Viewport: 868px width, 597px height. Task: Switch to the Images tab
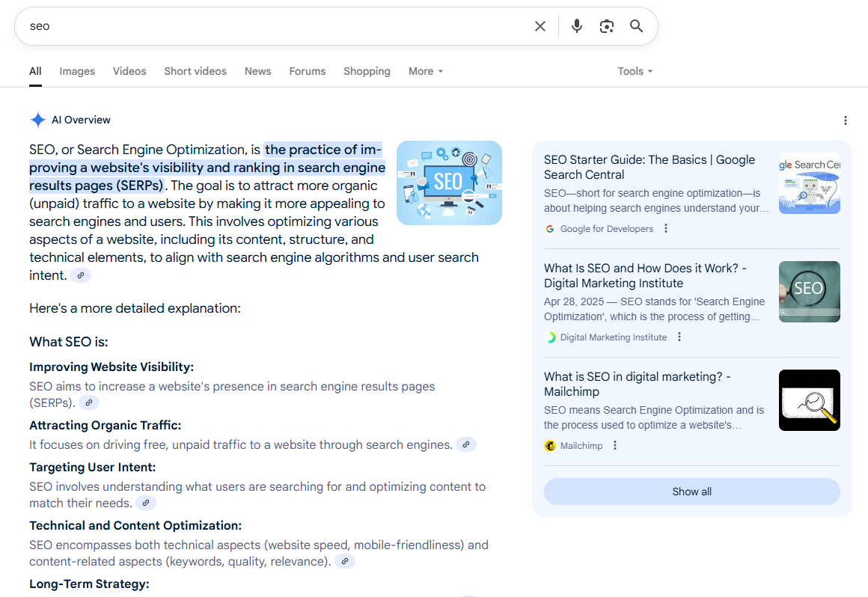pos(77,71)
